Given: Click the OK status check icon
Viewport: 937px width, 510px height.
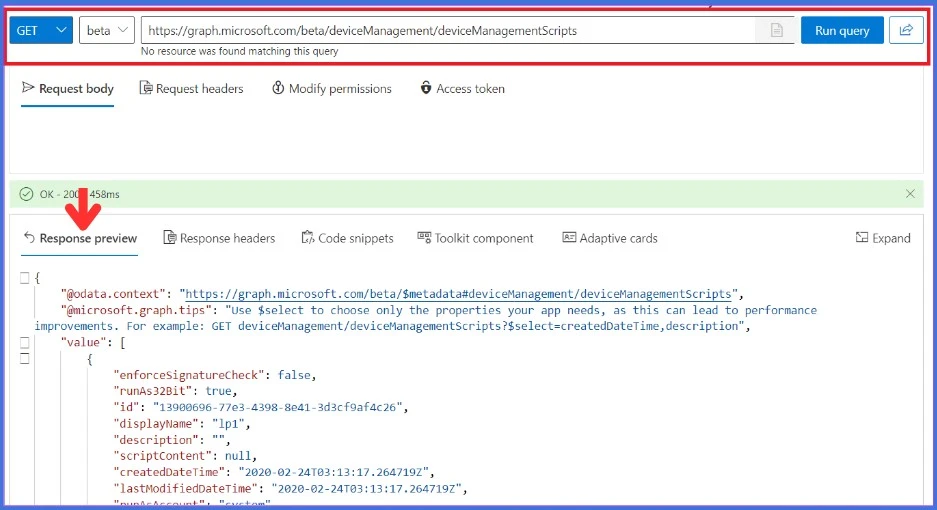Looking at the screenshot, I should coord(26,194).
